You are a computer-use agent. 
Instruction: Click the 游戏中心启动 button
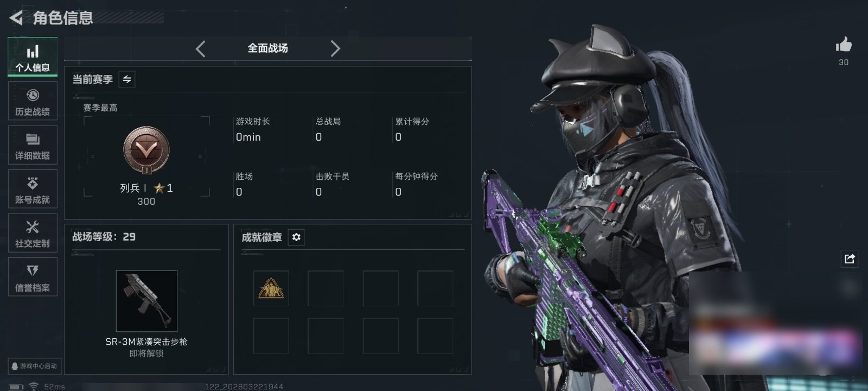point(34,366)
